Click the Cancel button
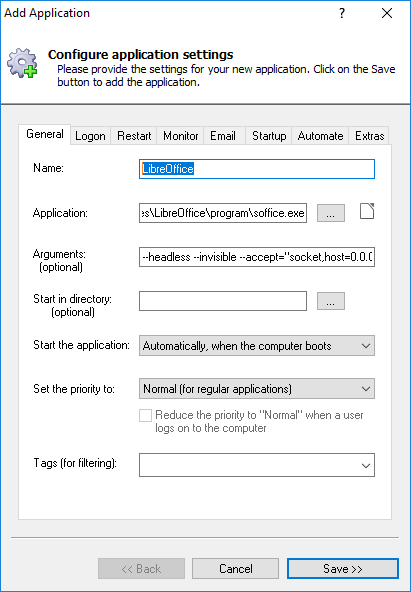Image resolution: width=411 pixels, height=592 pixels. [x=236, y=569]
